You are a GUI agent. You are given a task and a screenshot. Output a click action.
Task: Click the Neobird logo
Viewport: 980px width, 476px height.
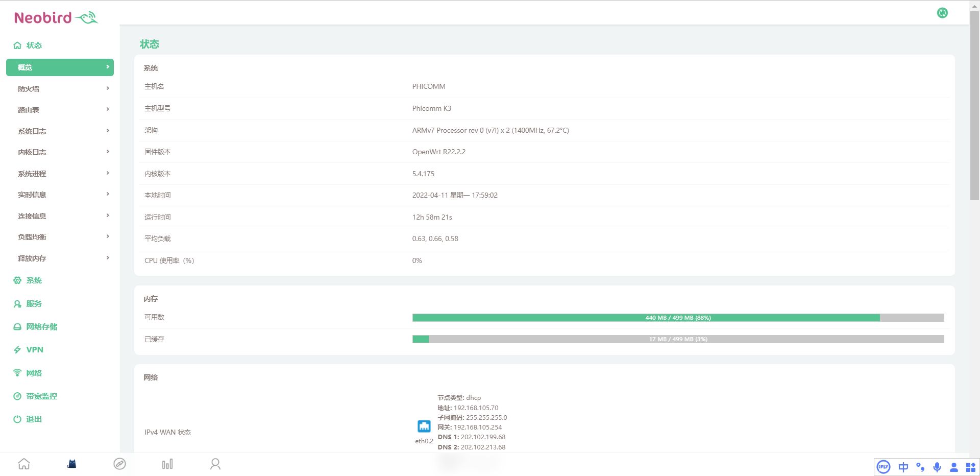tap(56, 18)
